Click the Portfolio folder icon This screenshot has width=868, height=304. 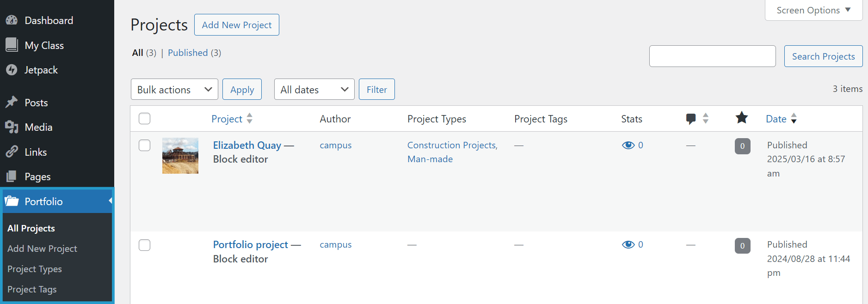[11, 201]
